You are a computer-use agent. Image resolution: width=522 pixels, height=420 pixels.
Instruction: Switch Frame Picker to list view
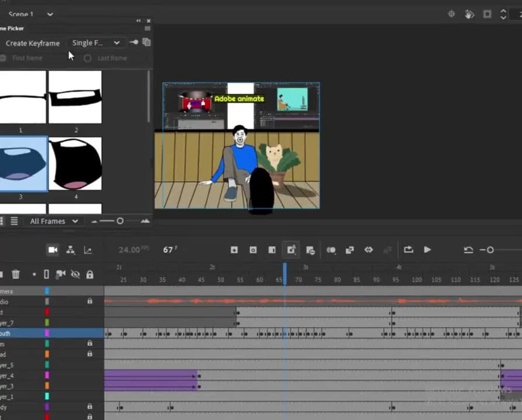pos(14,221)
